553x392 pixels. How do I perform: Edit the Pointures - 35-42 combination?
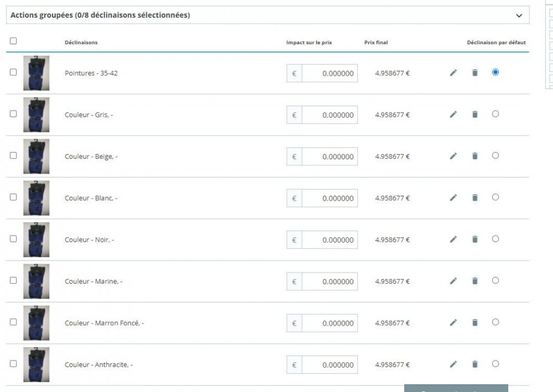point(453,72)
